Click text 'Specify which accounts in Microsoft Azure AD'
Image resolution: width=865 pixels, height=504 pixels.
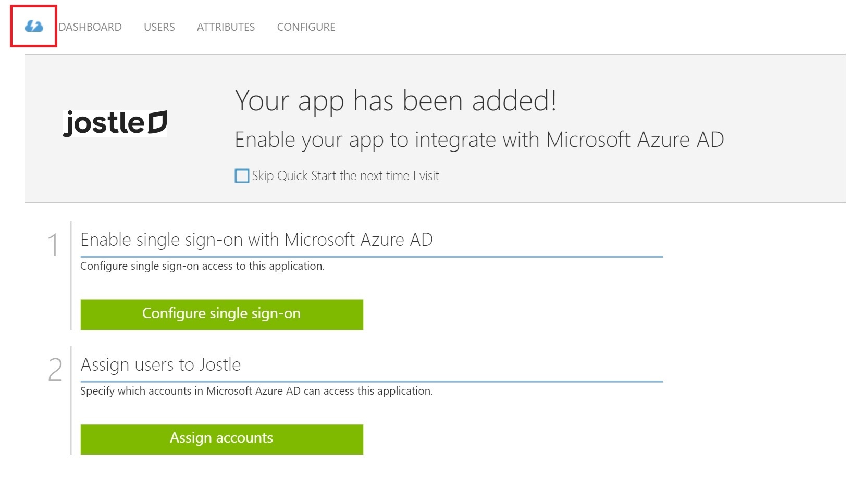tap(190, 391)
